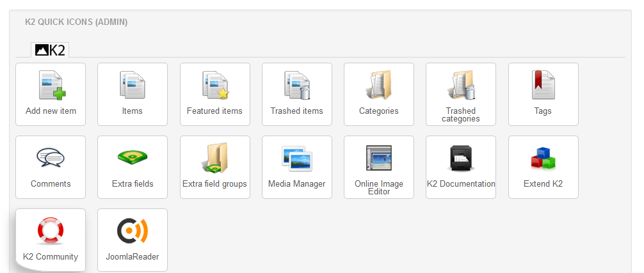The height and width of the screenshot is (273, 644).
Task: Open Featured items with star icon
Action: point(215,94)
